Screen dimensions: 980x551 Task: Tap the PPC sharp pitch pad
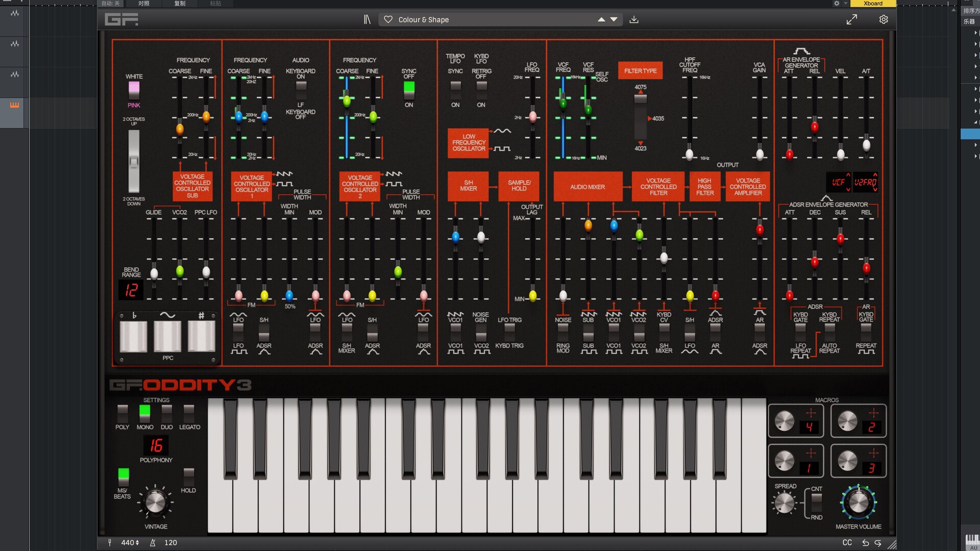point(201,336)
